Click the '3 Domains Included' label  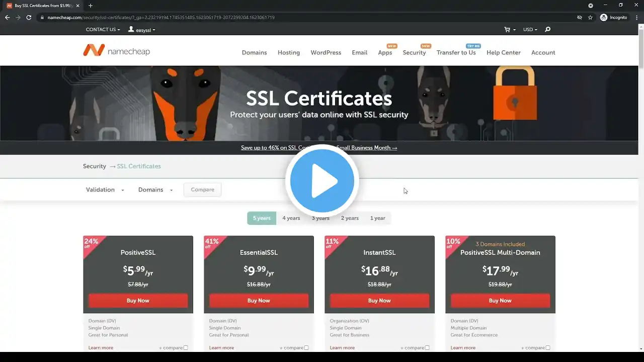coord(500,244)
